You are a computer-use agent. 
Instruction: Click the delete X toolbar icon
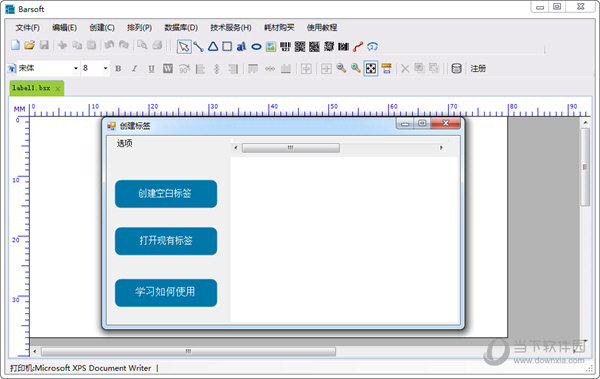(x=405, y=69)
